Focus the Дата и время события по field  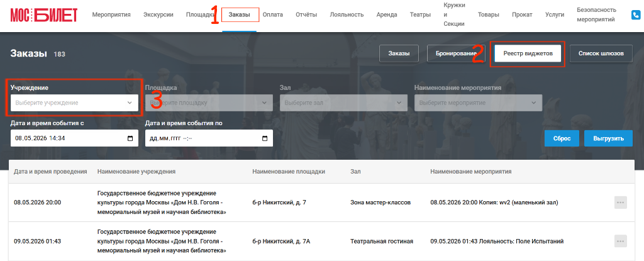(209, 138)
